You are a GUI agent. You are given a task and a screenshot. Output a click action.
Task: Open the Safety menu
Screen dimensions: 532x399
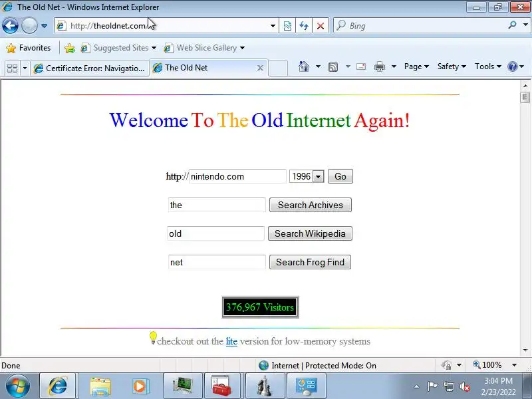tap(452, 66)
